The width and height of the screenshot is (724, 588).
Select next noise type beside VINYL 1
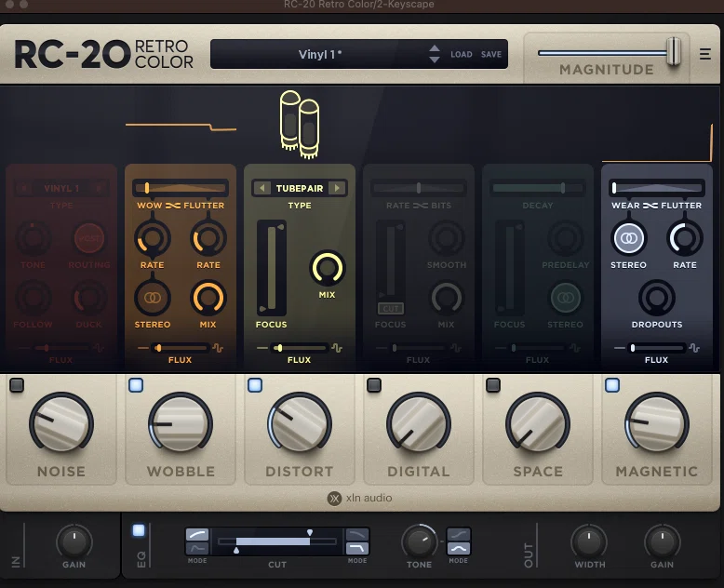point(99,188)
